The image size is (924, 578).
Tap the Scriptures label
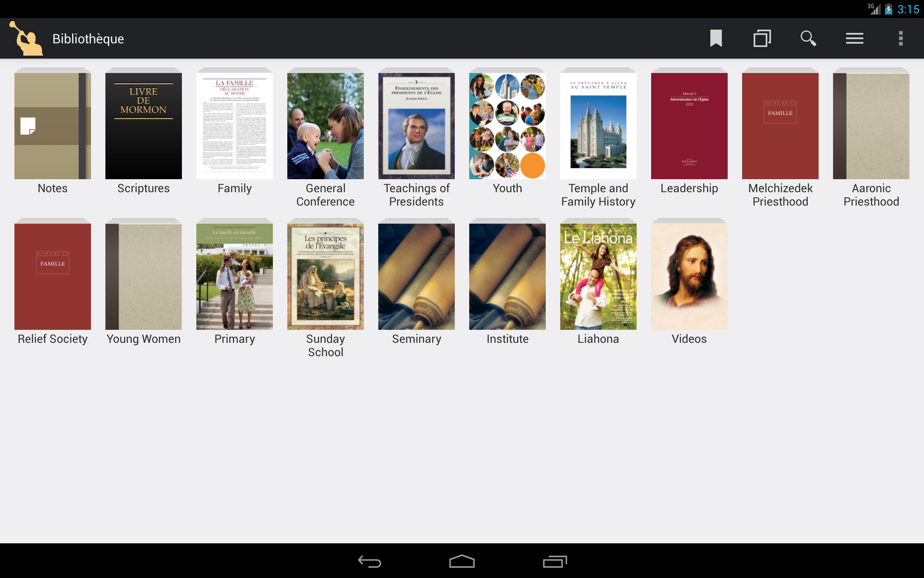pos(144,189)
